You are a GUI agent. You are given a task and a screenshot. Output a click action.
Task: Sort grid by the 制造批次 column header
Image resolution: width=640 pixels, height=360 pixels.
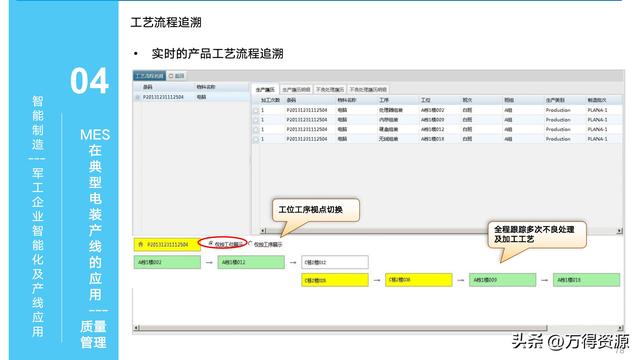tap(597, 100)
